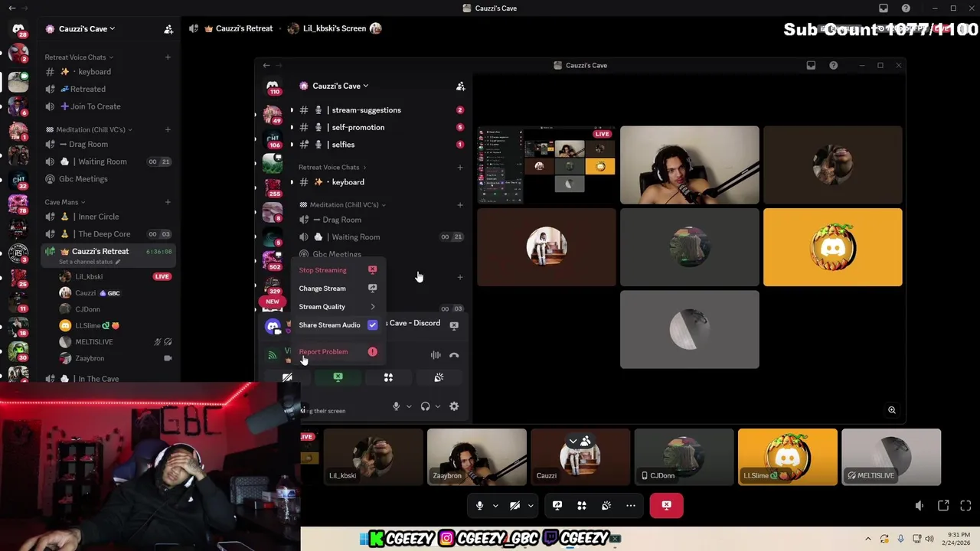Viewport: 980px width, 551px height.
Task: Expand Retreat Voice Chats in shared screen
Action: tap(332, 168)
